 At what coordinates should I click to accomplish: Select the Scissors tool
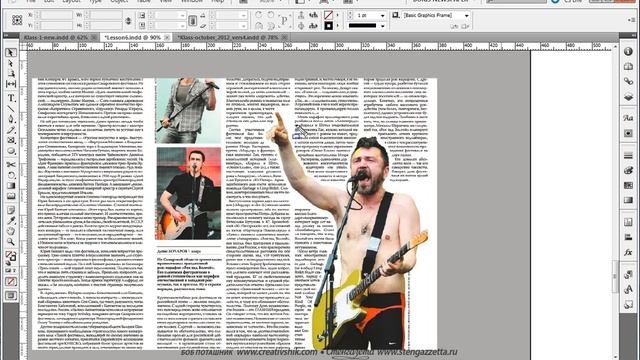[x=11, y=164]
